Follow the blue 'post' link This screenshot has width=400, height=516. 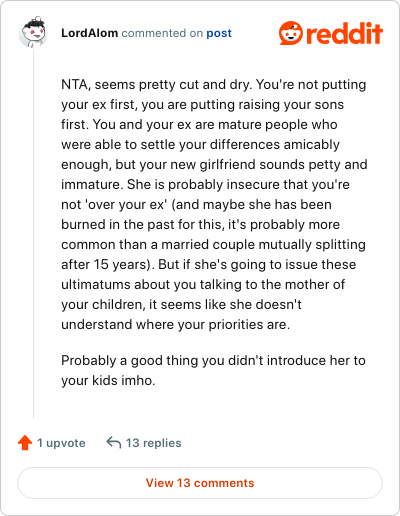219,33
